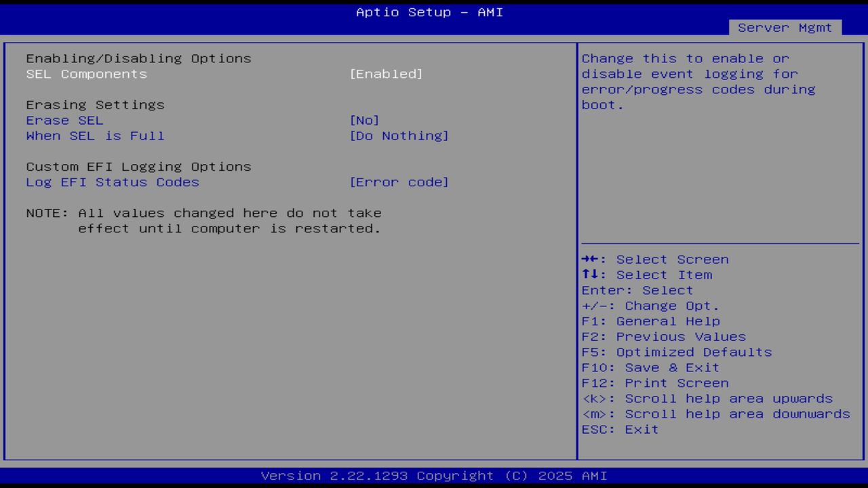The height and width of the screenshot is (488, 868).
Task: Switch to the Server Mgmt tab
Action: tap(784, 28)
